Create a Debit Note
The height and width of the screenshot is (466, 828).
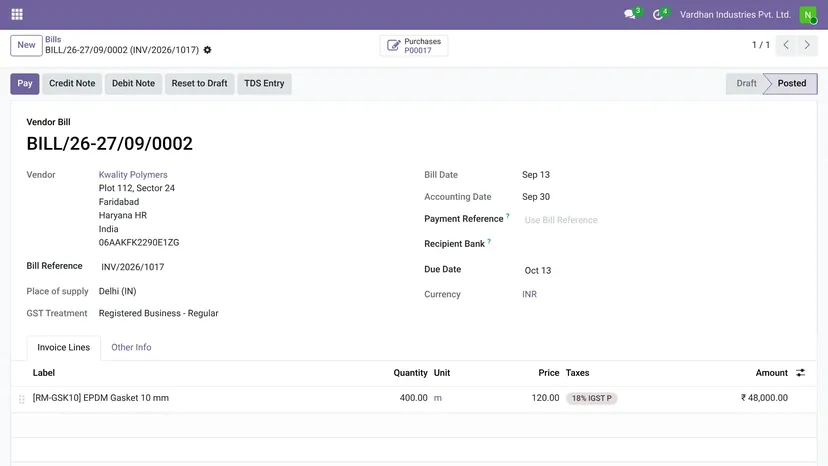(x=133, y=83)
